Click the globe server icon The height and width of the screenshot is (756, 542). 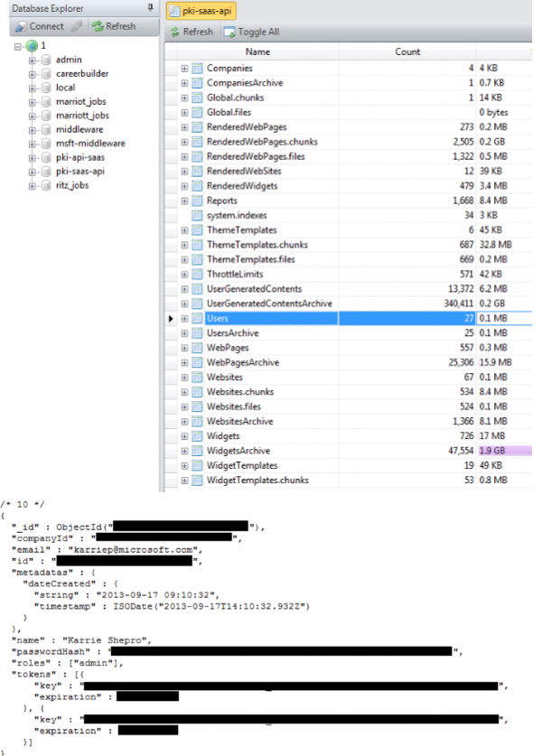[x=32, y=46]
